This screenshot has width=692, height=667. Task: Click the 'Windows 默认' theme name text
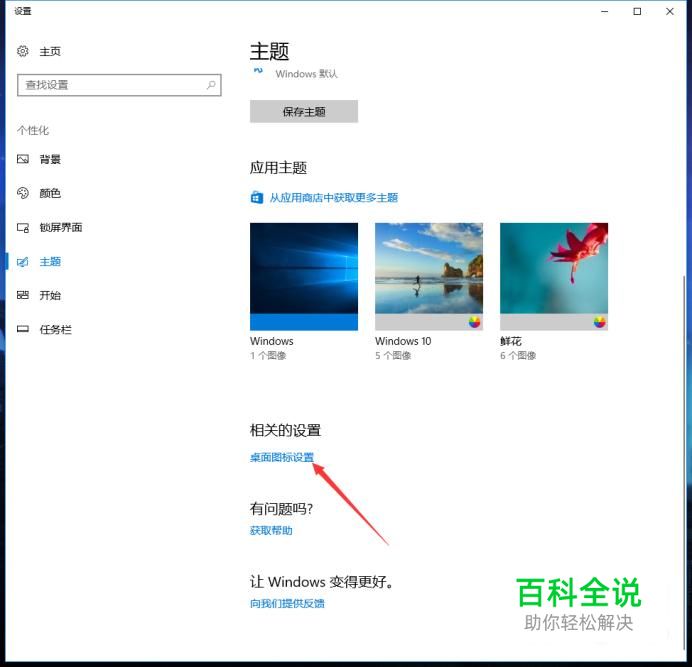click(x=306, y=74)
